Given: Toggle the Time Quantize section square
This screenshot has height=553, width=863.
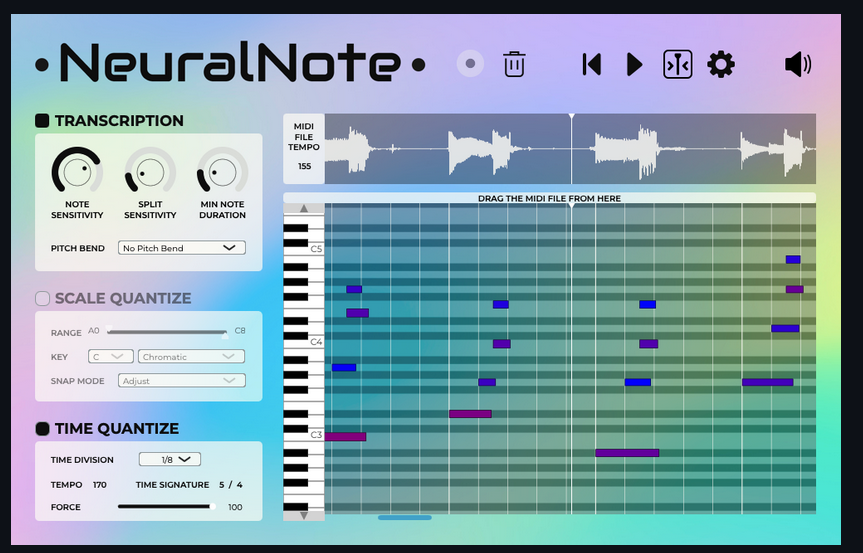Looking at the screenshot, I should tap(42, 429).
